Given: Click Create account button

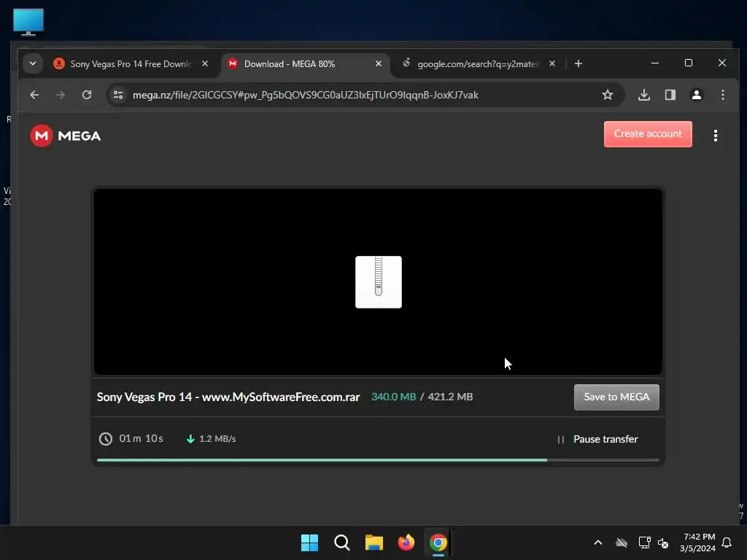Looking at the screenshot, I should (x=648, y=134).
